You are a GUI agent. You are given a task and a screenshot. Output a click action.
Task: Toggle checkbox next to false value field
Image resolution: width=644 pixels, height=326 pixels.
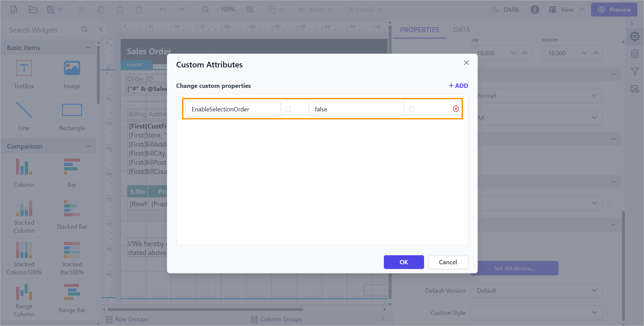412,109
